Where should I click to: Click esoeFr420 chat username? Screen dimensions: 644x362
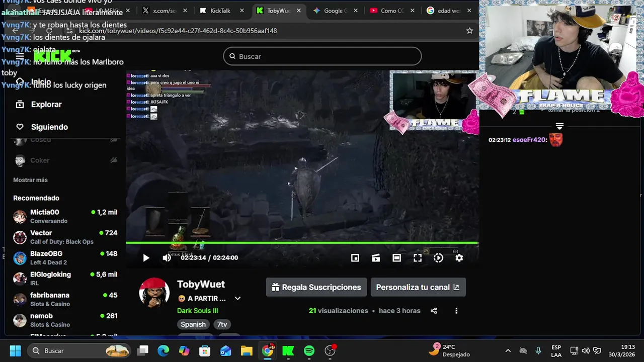529,140
